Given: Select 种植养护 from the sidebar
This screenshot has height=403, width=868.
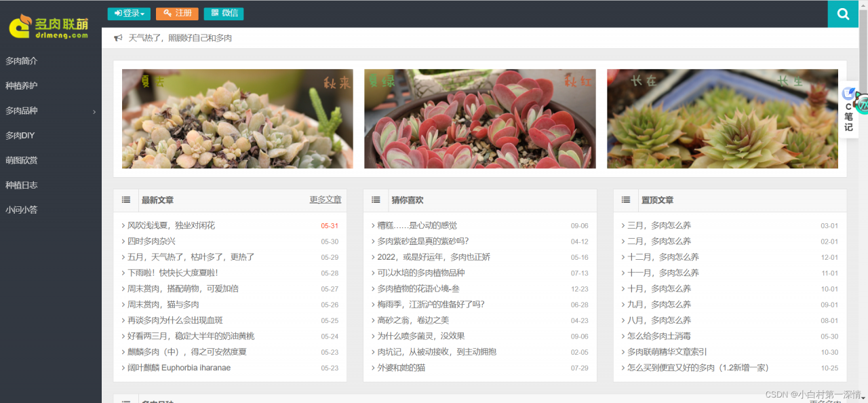Looking at the screenshot, I should [22, 86].
